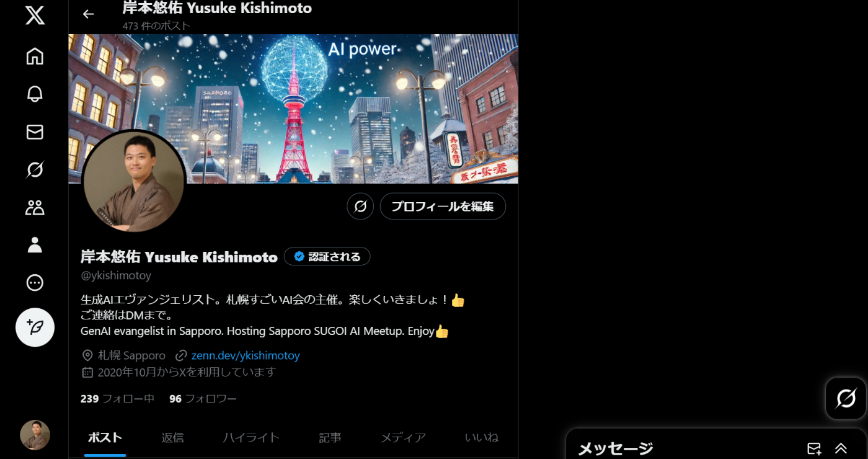Open Grok from the sidebar
The width and height of the screenshot is (868, 459).
click(35, 169)
